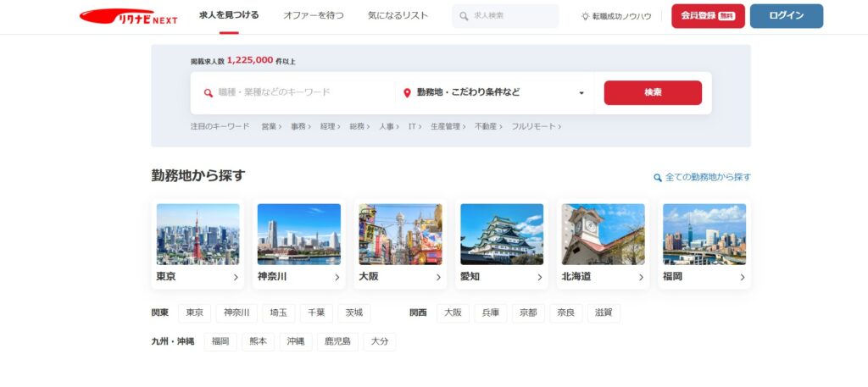Click the Rikunabi NEXT logo

pos(129,17)
